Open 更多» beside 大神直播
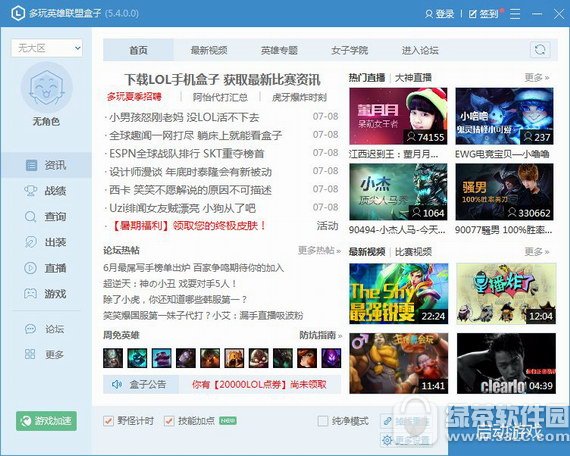The image size is (570, 456). (x=537, y=77)
